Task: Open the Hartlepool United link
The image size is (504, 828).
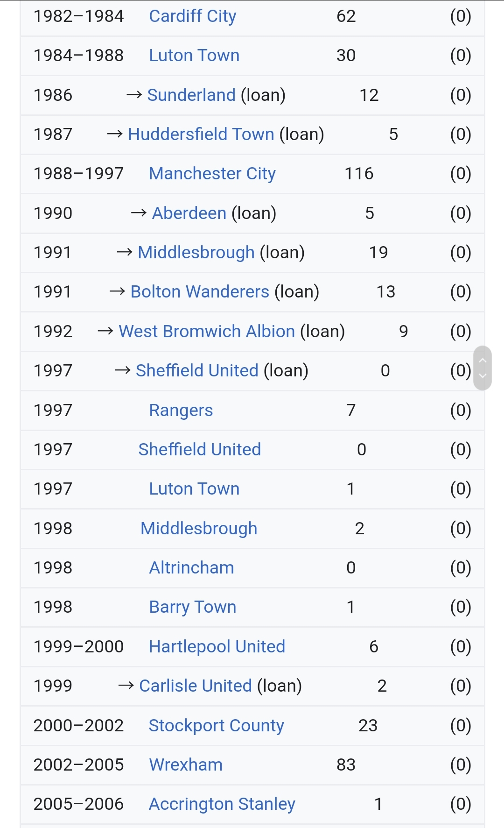Action: 217,647
